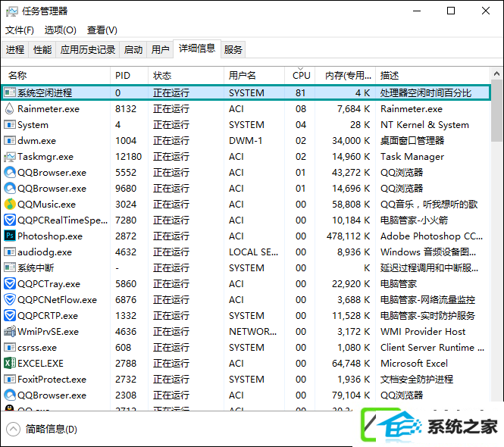Switch to the 应用历史记录 tab
The width and height of the screenshot is (504, 447).
click(87, 49)
